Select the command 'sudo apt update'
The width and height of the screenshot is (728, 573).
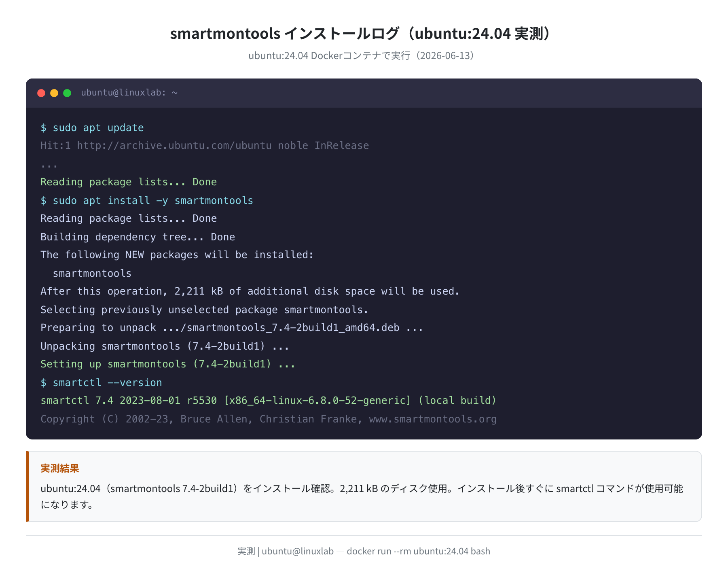click(98, 128)
